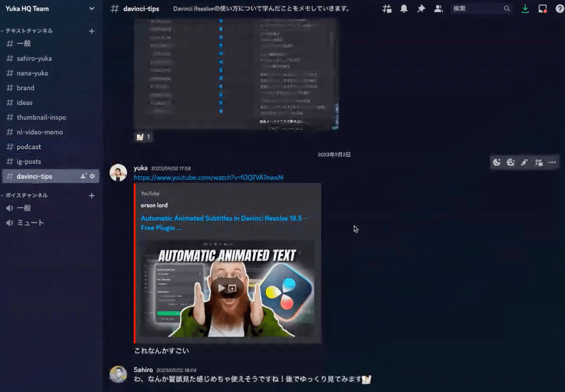Click the これなんかすごい message text

162,351
